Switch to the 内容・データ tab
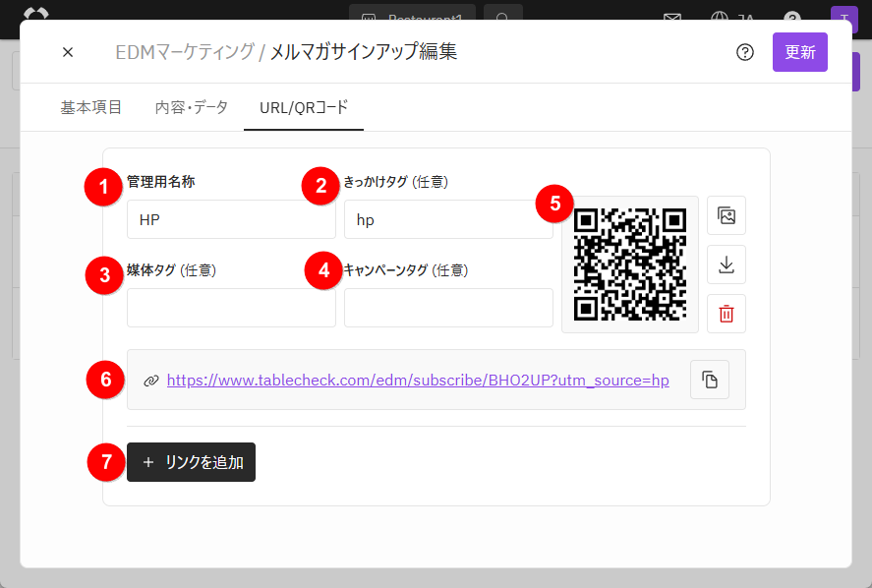The image size is (872, 588). tap(192, 107)
